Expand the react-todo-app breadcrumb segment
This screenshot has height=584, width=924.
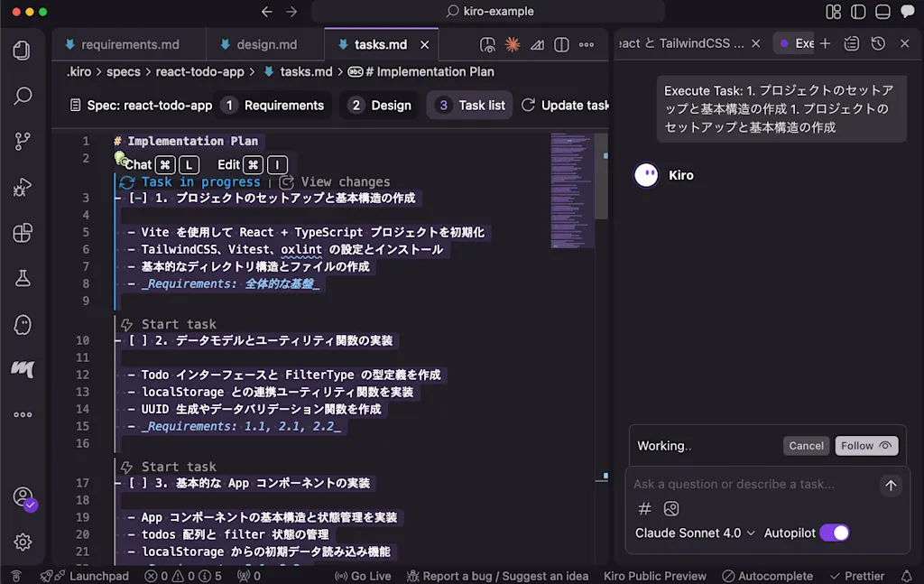click(199, 72)
